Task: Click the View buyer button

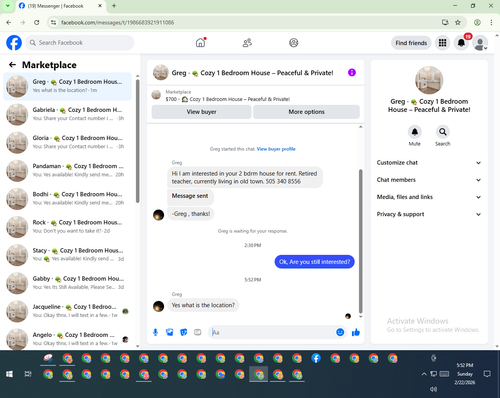Action: pyautogui.click(x=201, y=112)
